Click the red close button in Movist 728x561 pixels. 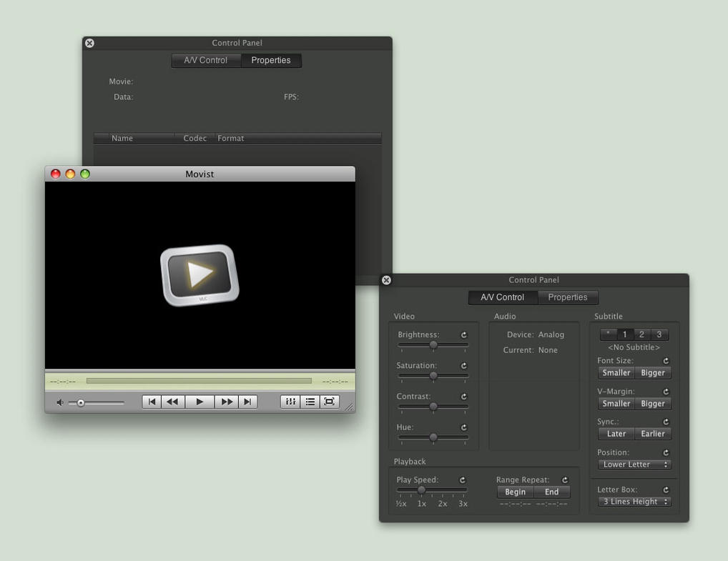click(56, 174)
